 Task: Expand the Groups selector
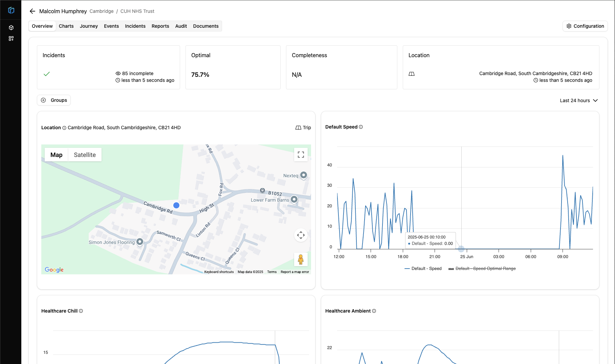pyautogui.click(x=53, y=100)
